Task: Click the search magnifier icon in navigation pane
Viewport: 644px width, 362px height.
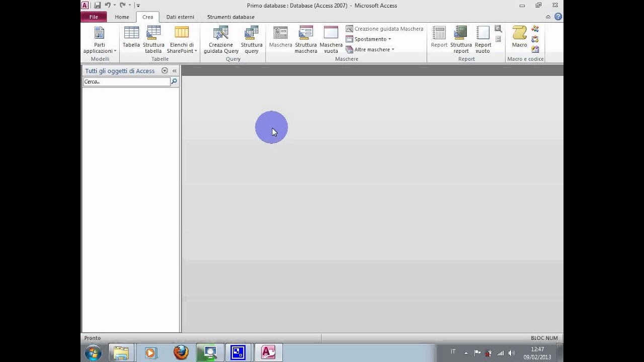Action: click(x=174, y=81)
